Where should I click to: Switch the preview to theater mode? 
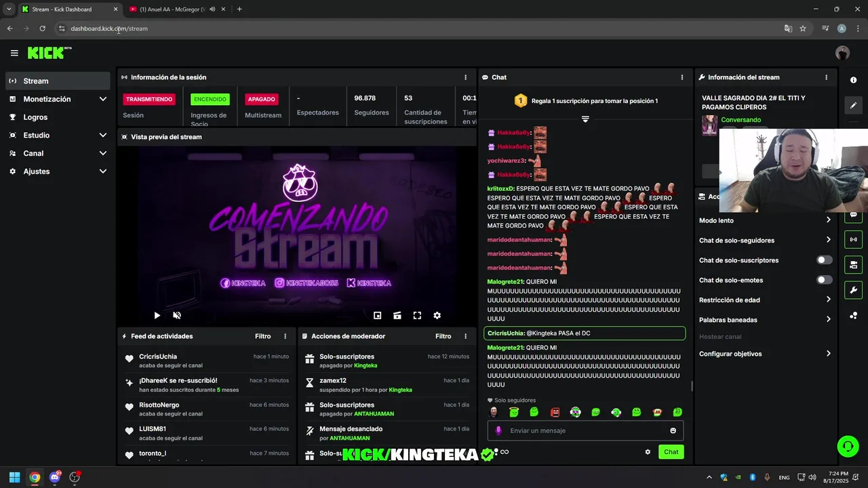pos(397,315)
